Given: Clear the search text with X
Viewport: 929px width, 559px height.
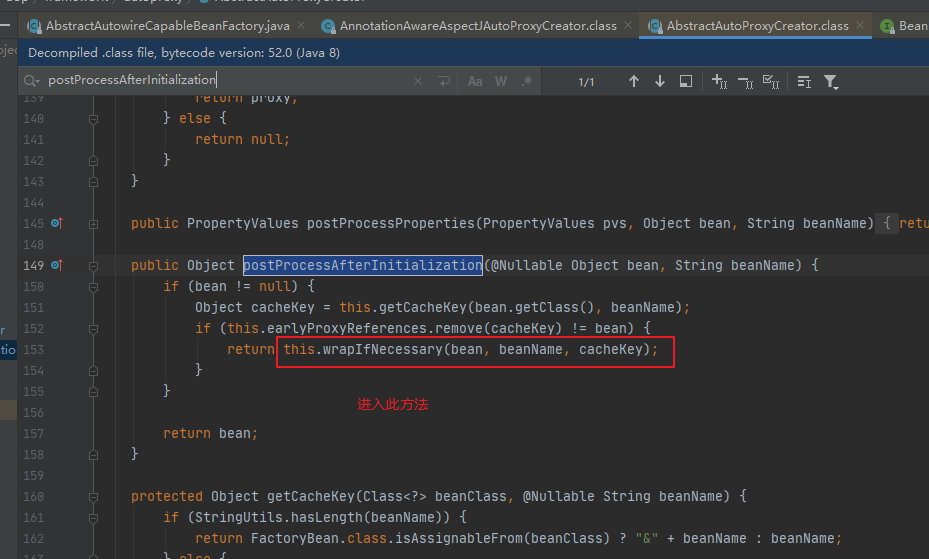Looking at the screenshot, I should pos(418,81).
